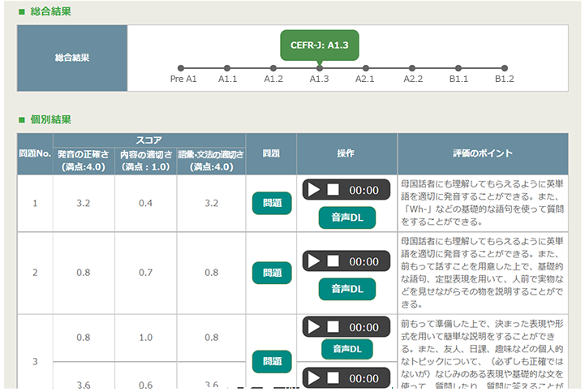
Task: Click the スコア header cell
Action: coord(148,140)
